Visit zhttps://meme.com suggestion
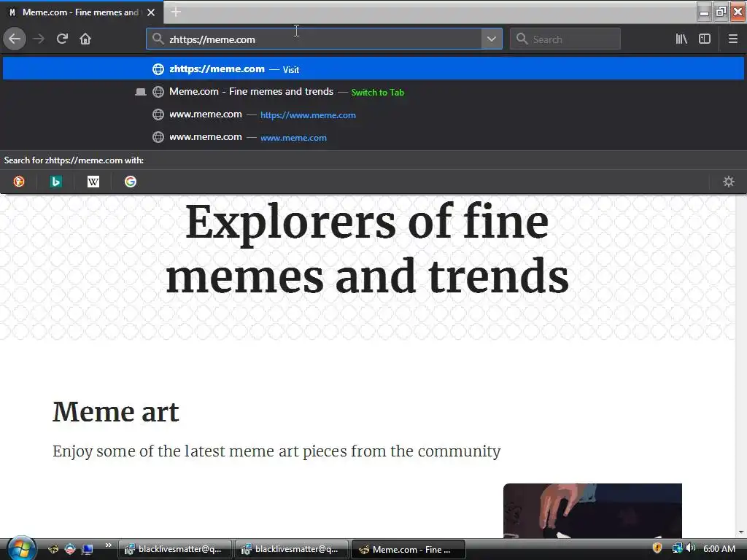747x560 pixels. 373,69
